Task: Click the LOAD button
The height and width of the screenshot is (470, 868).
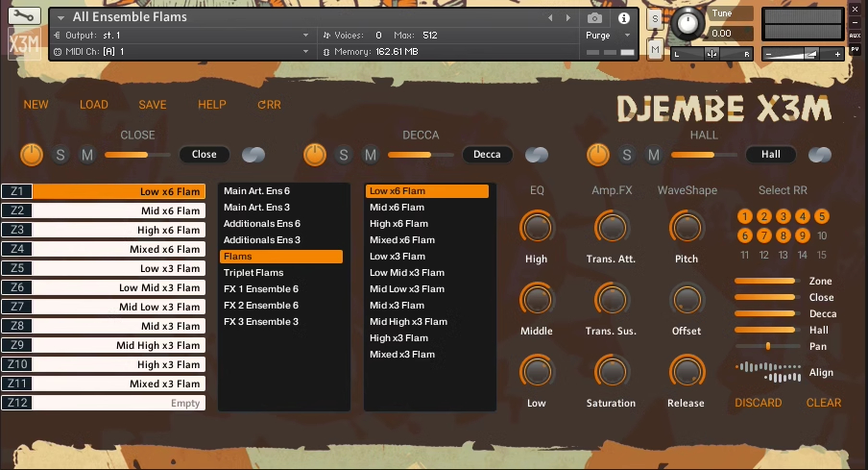Action: coord(93,105)
